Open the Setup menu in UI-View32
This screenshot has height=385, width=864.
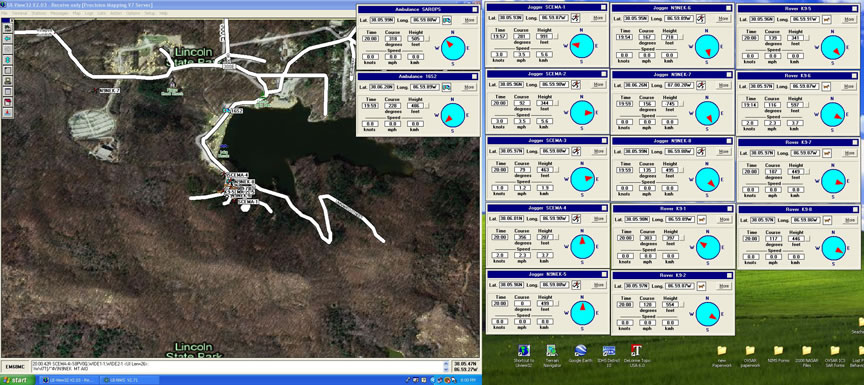click(x=149, y=13)
